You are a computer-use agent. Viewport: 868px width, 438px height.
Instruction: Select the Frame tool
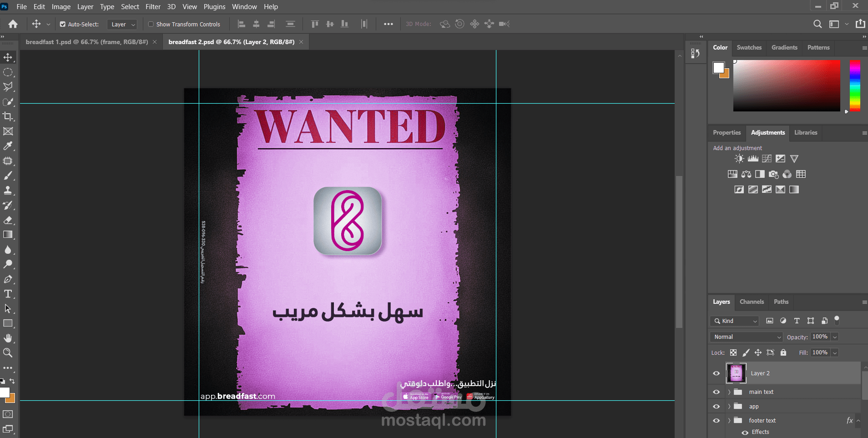click(x=8, y=131)
